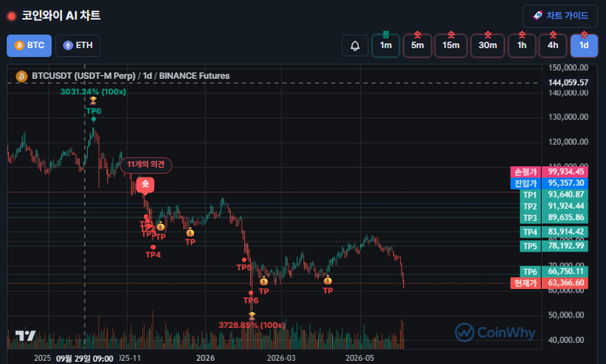Screen dimensions: 606x364
Task: Click the trophy icon above 3728.85%
Action: point(251,316)
